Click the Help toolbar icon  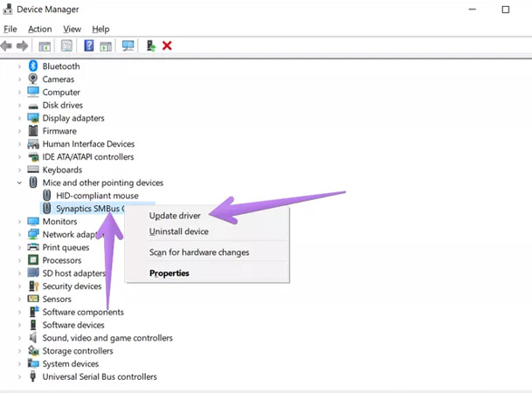[88, 45]
